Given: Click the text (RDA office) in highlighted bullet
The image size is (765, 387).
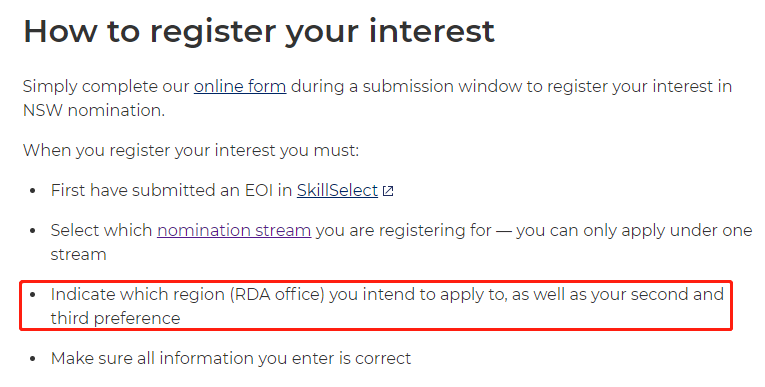Looking at the screenshot, I should (x=277, y=294).
